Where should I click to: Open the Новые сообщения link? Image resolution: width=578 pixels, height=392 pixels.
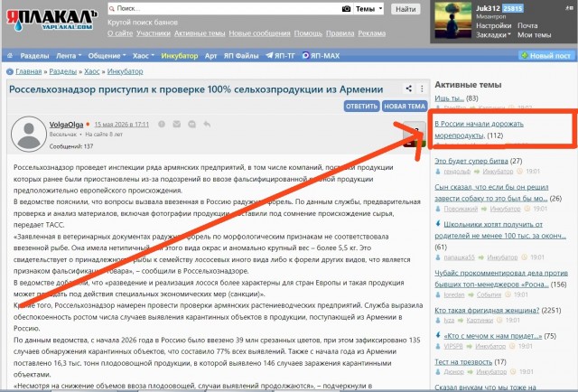[259, 33]
